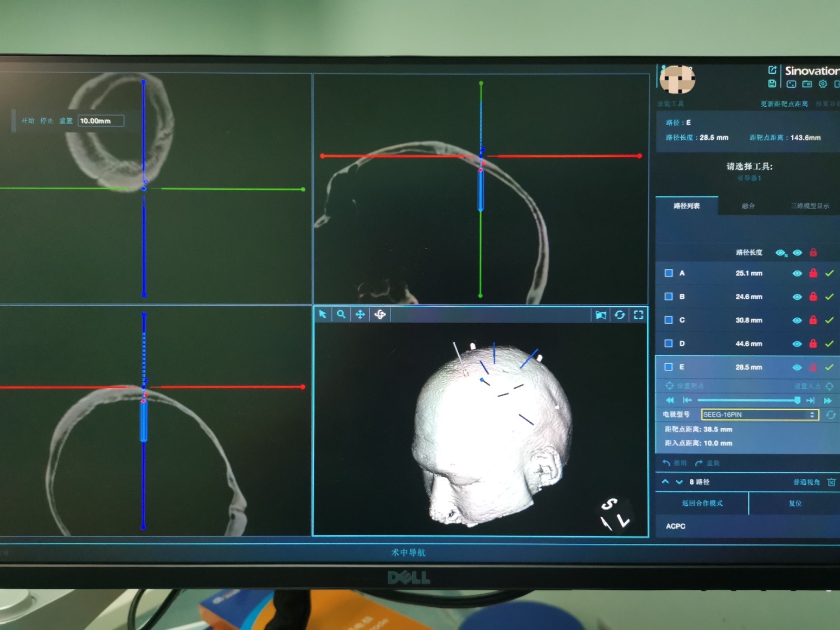The width and height of the screenshot is (840, 630).
Task: Check the checkbox for path D
Action: pyautogui.click(x=669, y=343)
